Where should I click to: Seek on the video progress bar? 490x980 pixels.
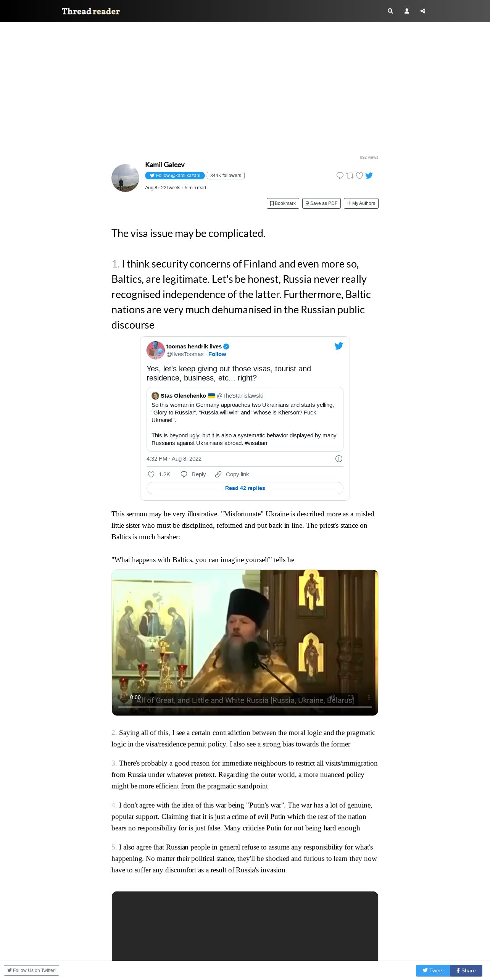(245, 707)
